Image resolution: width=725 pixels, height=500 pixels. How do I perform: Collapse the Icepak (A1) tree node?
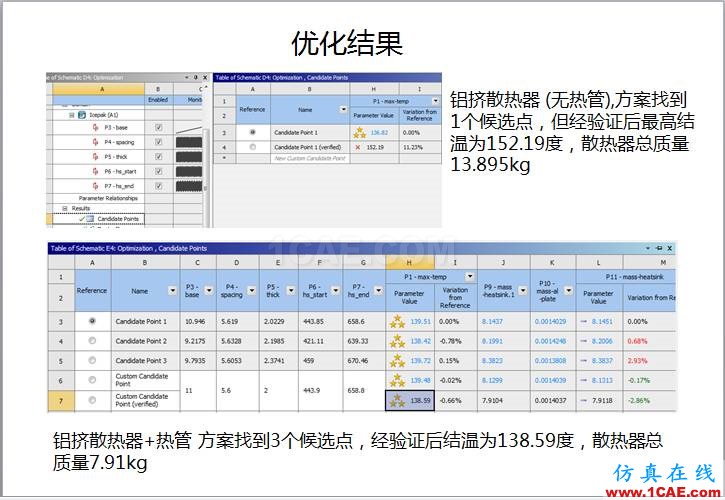pos(72,115)
